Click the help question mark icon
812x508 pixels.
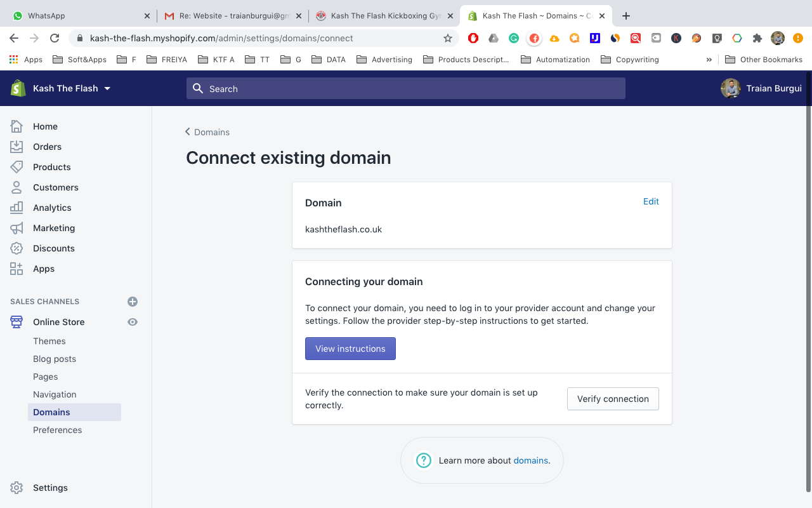[423, 460]
